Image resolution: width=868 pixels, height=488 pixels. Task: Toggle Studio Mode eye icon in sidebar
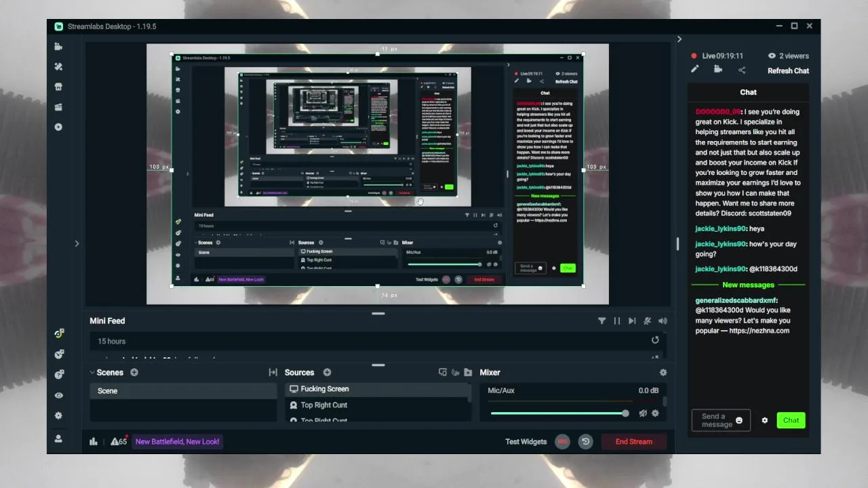58,395
